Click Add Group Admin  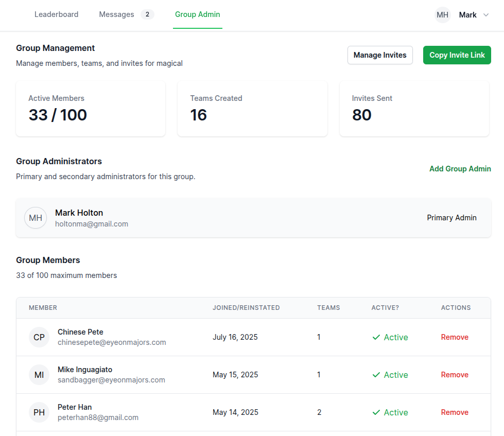[460, 168]
